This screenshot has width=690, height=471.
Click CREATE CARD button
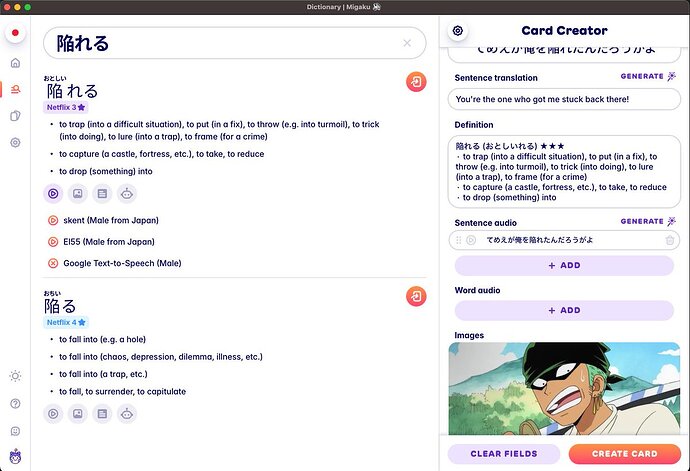coord(624,454)
